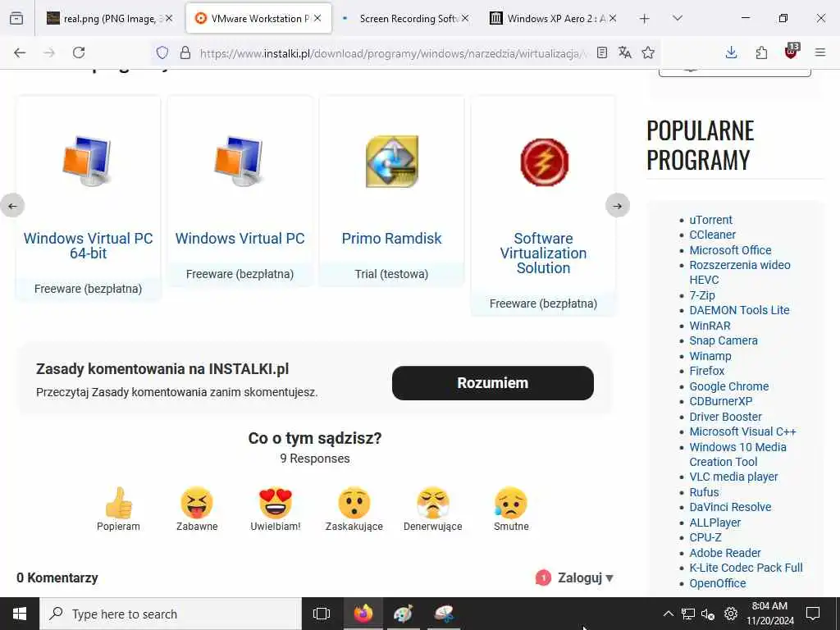
Task: Open the Driver Booster link
Action: 725,417
